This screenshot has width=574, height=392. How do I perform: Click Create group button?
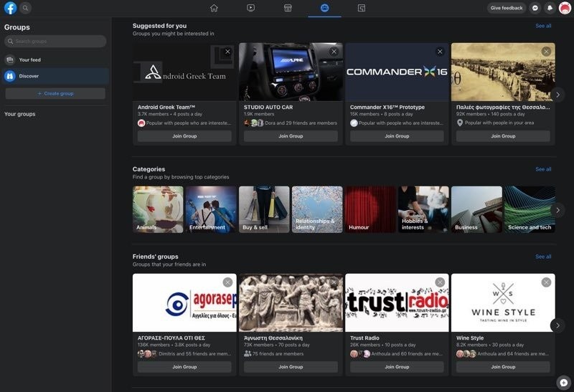(55, 94)
